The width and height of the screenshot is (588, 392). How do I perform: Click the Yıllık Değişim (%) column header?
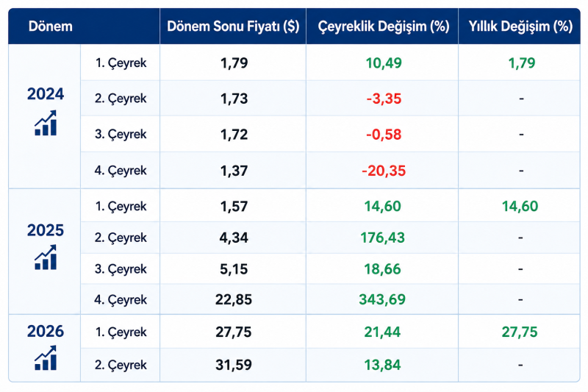tap(520, 26)
